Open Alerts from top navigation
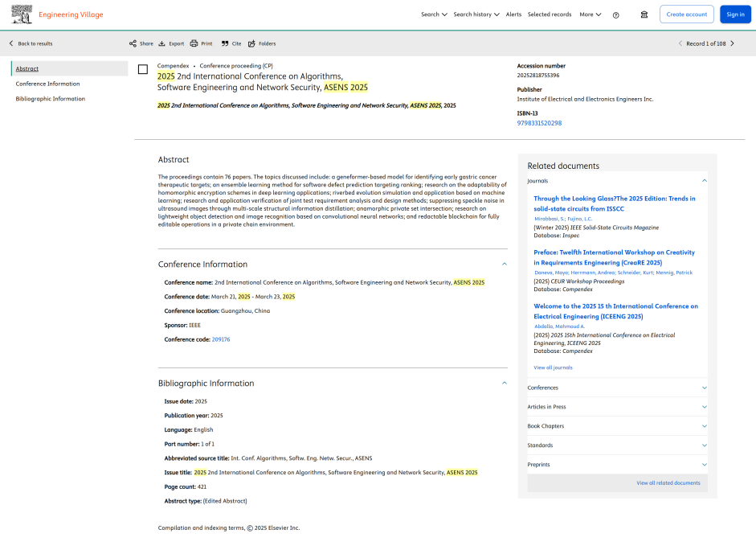This screenshot has width=756, height=550. pyautogui.click(x=513, y=14)
